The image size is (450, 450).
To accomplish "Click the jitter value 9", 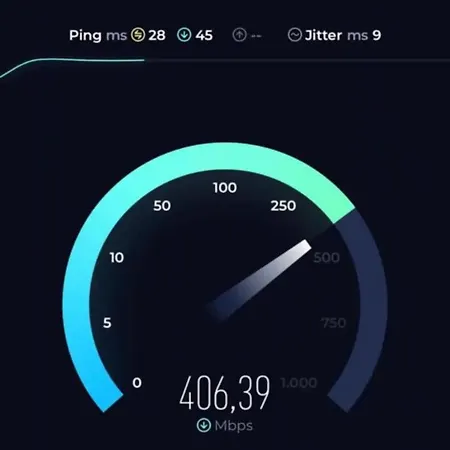I will pyautogui.click(x=377, y=35).
